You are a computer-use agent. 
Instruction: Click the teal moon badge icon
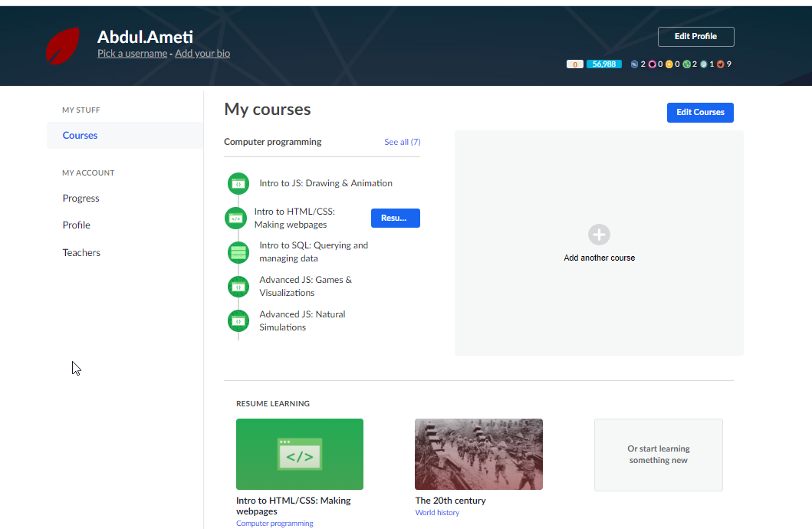pos(704,64)
